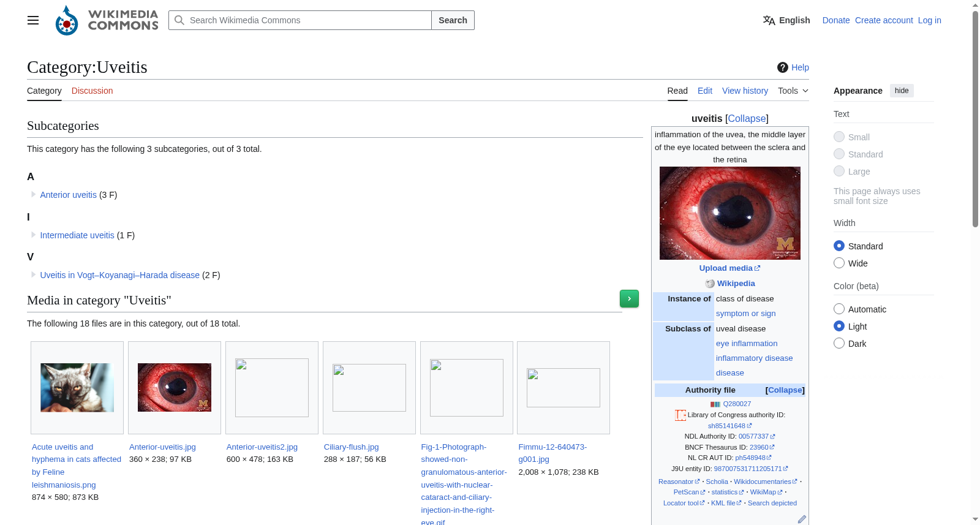Open the Q280027 Wikidata link
The height and width of the screenshot is (525, 980).
(x=737, y=404)
